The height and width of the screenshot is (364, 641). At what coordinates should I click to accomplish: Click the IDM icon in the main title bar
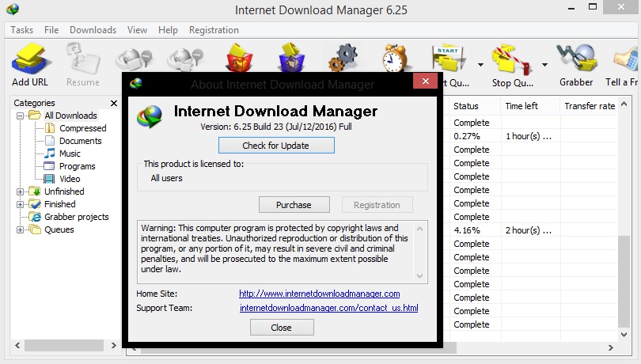pos(13,9)
